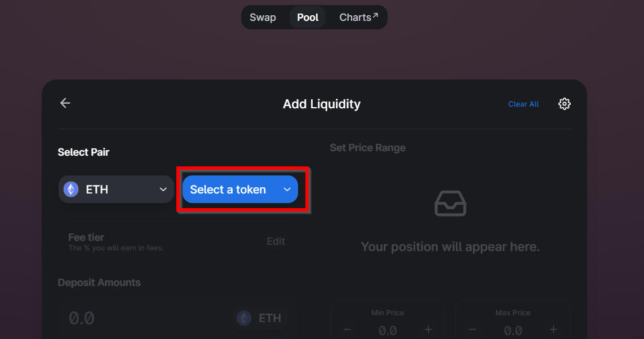Open the ETH token dropdown
This screenshot has height=339, width=644.
116,190
